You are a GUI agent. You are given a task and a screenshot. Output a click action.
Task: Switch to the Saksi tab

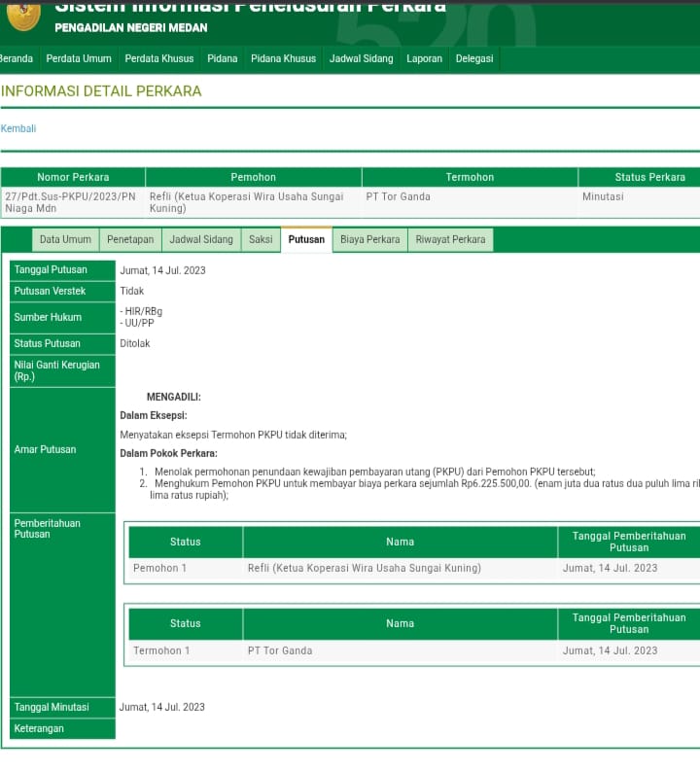261,239
